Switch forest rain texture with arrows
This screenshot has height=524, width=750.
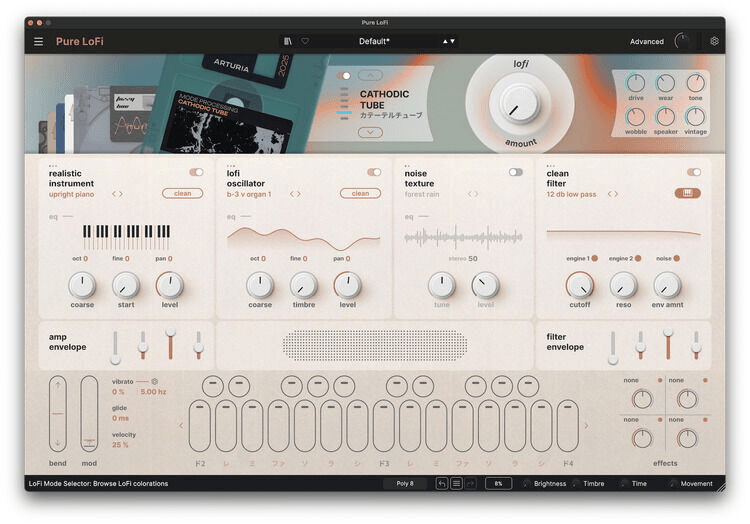pyautogui.click(x=473, y=194)
